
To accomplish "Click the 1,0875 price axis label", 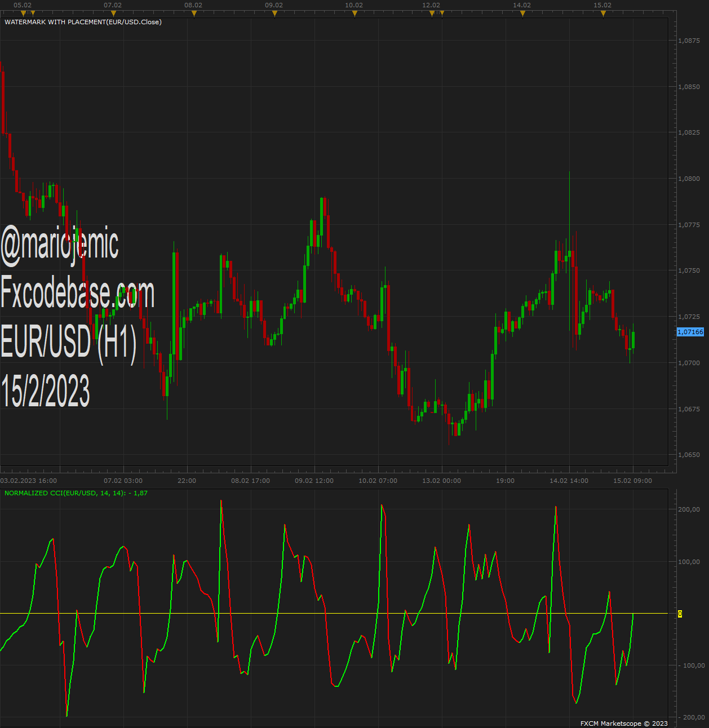I will (x=689, y=41).
